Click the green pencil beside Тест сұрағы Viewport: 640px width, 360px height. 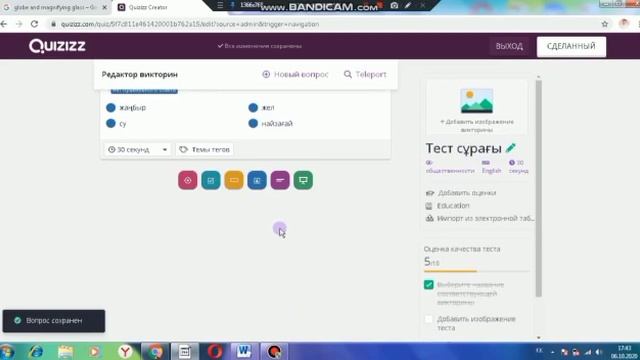(x=511, y=148)
